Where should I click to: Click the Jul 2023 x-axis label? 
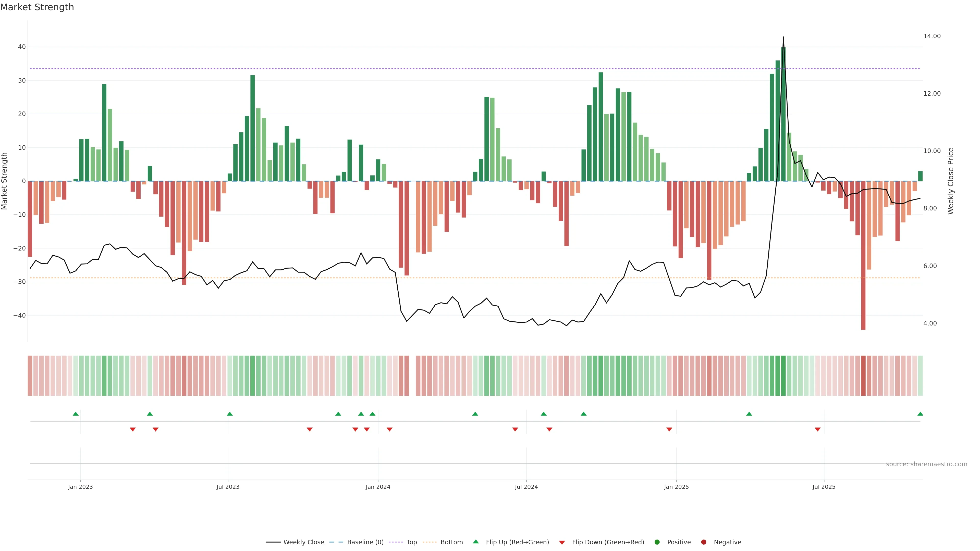click(x=228, y=487)
